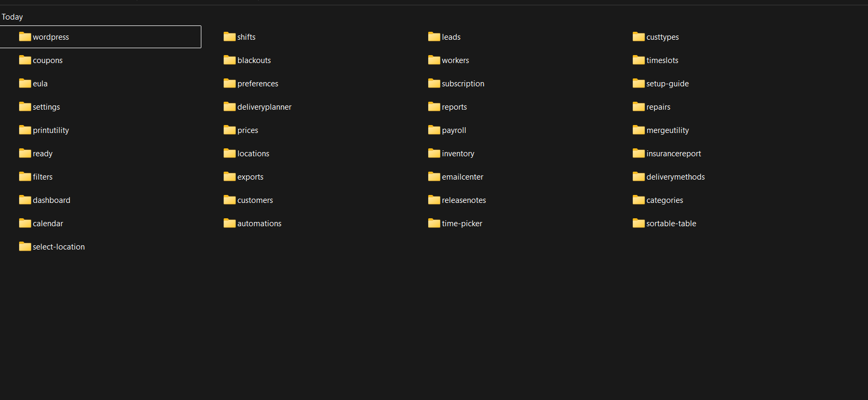Select the "locations" folder name
868x400 pixels.
253,154
